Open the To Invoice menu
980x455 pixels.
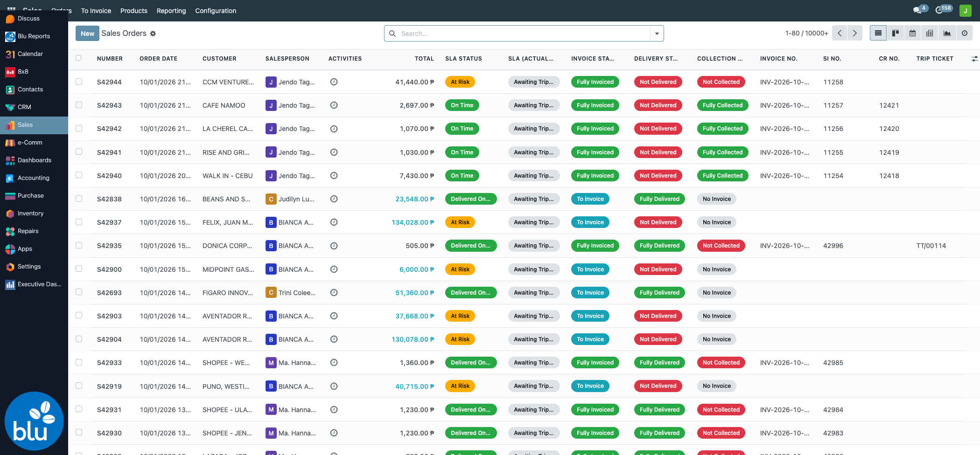pyautogui.click(x=96, y=11)
